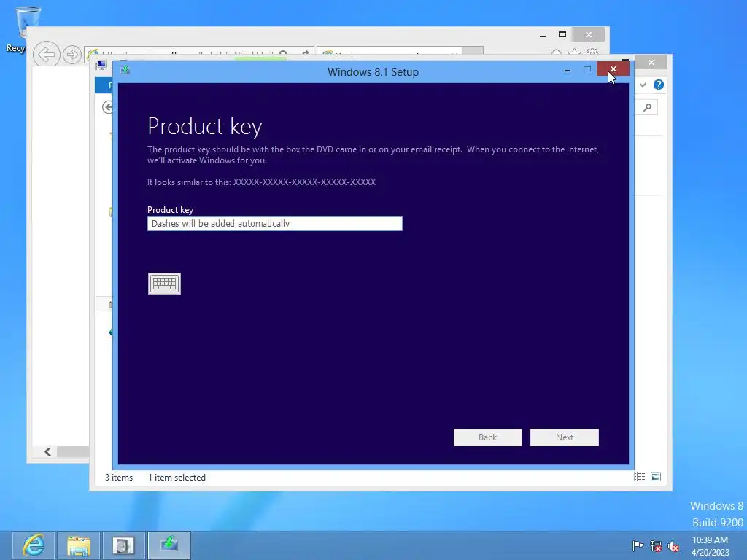This screenshot has width=747, height=560.
Task: Click the File Explorer back arrow
Action: pos(108,108)
